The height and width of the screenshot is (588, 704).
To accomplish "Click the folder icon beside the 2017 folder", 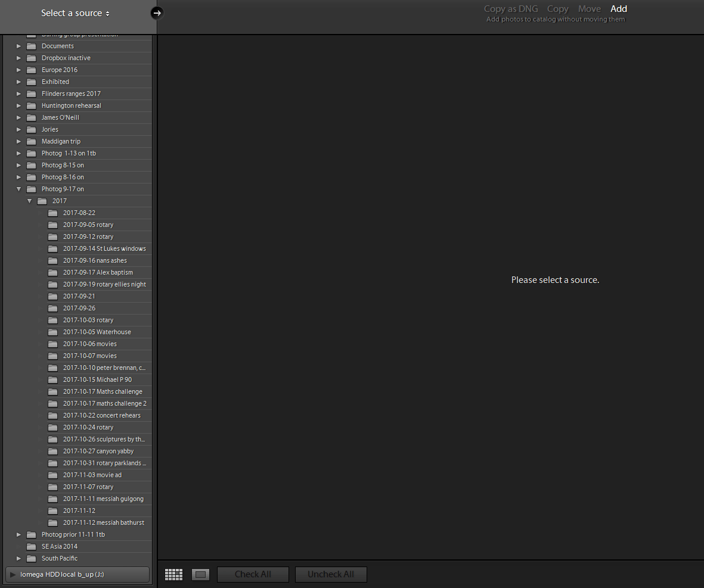I will (42, 201).
